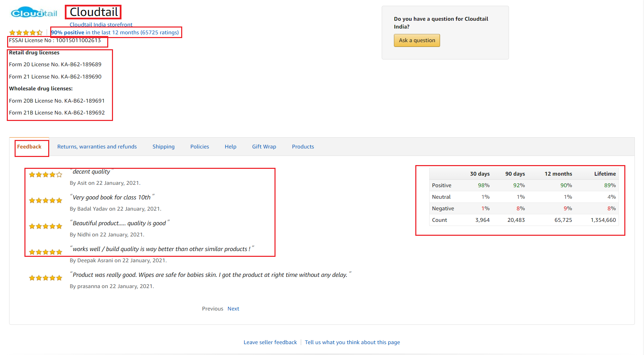The width and height of the screenshot is (644, 355).
Task: Open the Cloudtail India storefront link
Action: 101,24
